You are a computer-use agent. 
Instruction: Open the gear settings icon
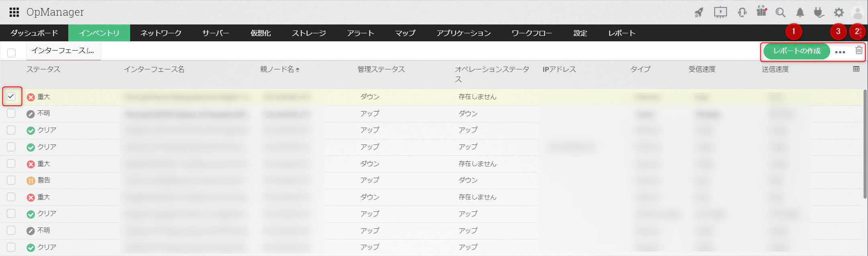839,12
